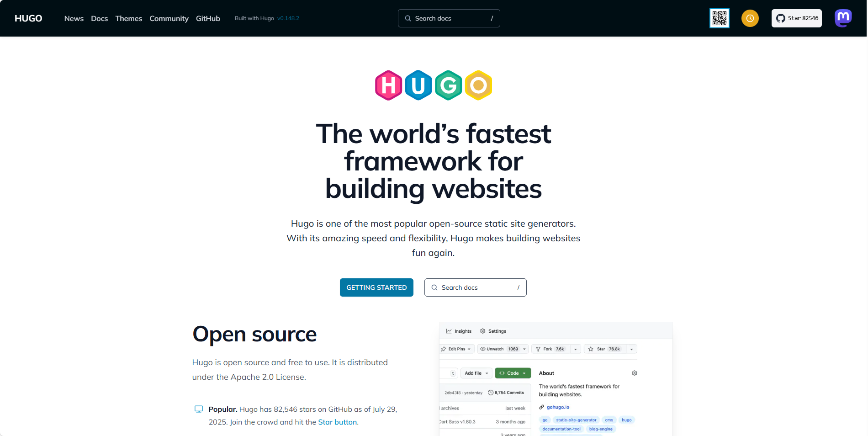868x436 pixels.
Task: Click the headline The world's fastest framework
Action: (x=434, y=161)
